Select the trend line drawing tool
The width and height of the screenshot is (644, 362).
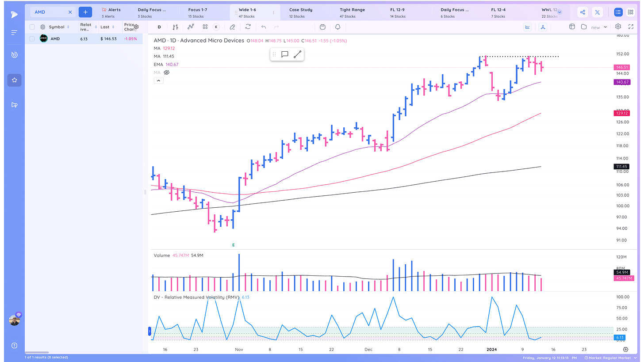click(297, 54)
